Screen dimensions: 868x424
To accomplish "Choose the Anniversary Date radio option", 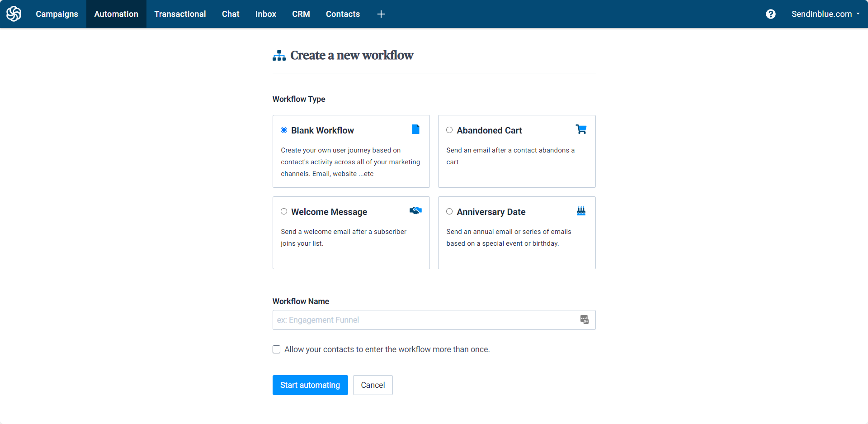I will tap(449, 212).
